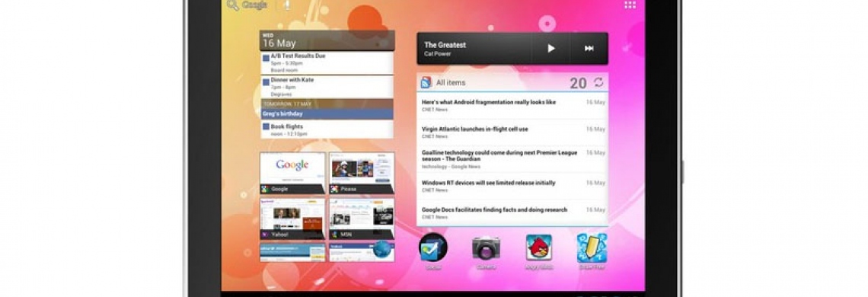Open the Google search magnifier icon
868x297 pixels.
pos(233,5)
